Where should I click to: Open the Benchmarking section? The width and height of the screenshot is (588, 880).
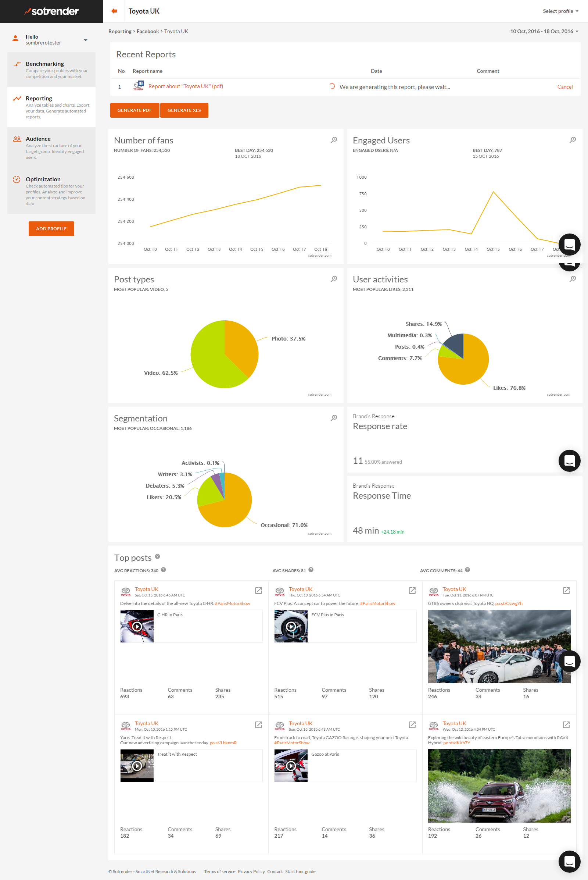tap(51, 70)
